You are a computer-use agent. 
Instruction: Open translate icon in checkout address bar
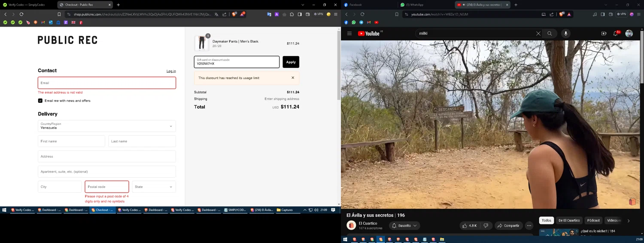pyautogui.click(x=216, y=14)
